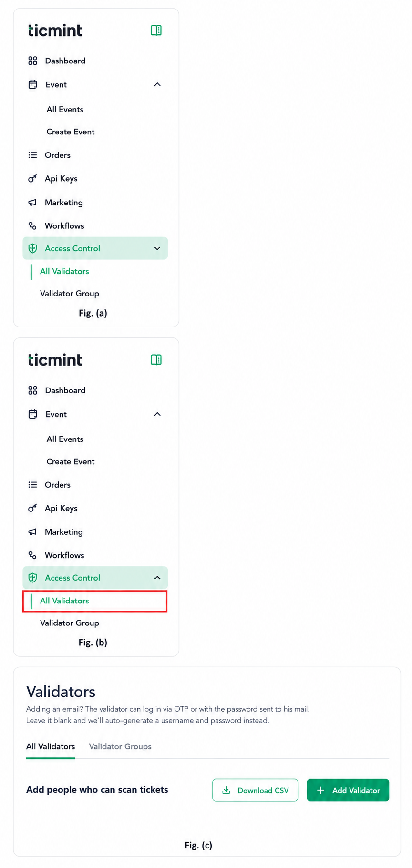Switch to the Validator Groups tab
Viewport: 412px width, 868px height.
[x=120, y=746]
